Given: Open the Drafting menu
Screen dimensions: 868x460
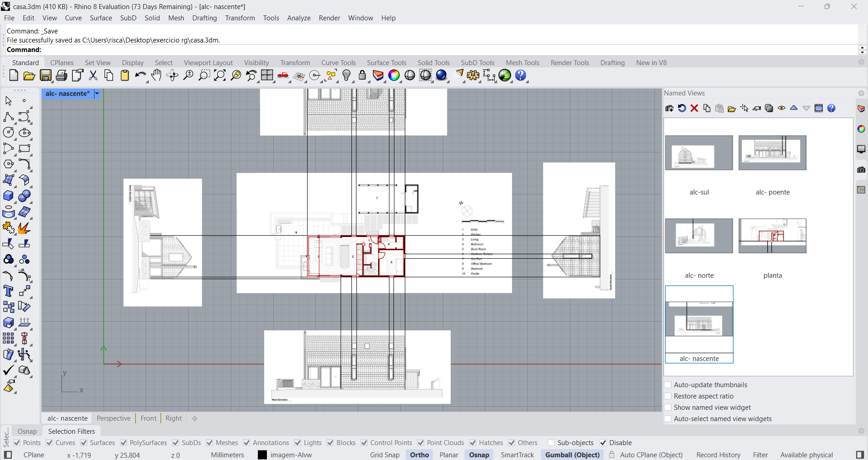Looking at the screenshot, I should [204, 18].
